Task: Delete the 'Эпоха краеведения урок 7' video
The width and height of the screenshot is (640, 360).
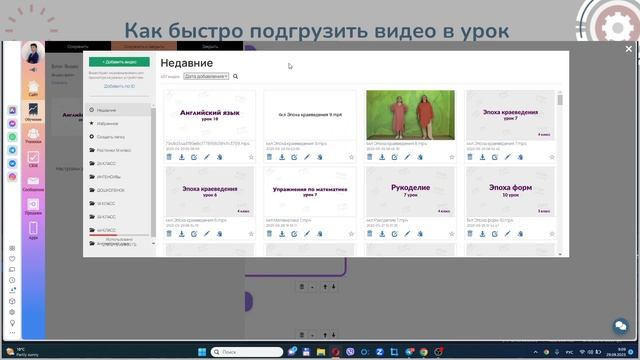Action: [x=470, y=157]
